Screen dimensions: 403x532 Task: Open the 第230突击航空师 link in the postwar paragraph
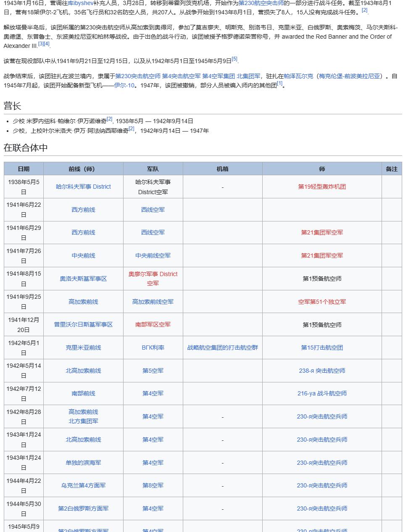(138, 76)
